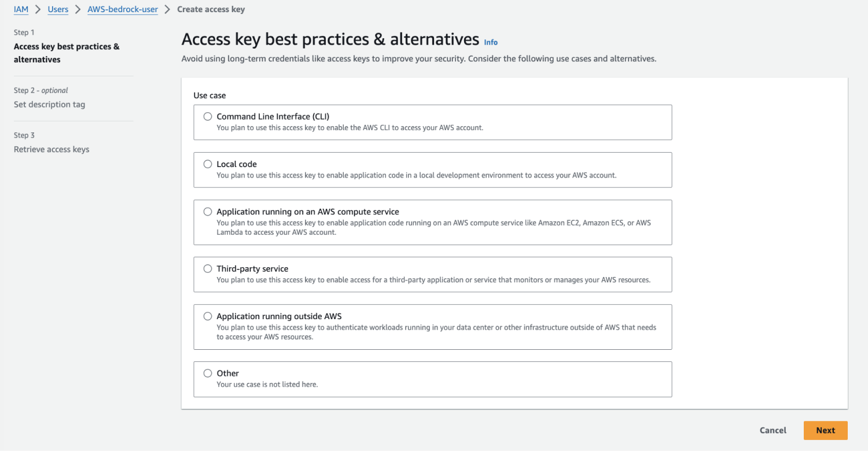Click the Info link beside the page title
868x451 pixels.
pos(490,42)
